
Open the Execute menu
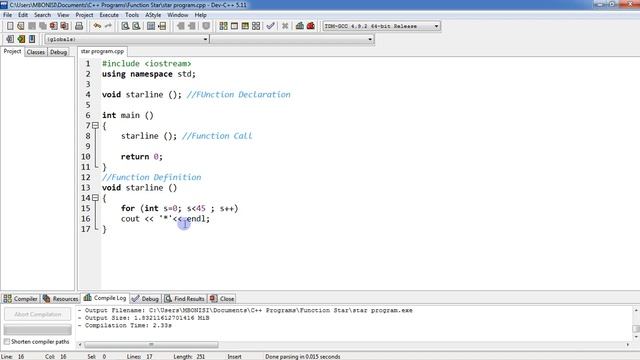pyautogui.click(x=109, y=15)
